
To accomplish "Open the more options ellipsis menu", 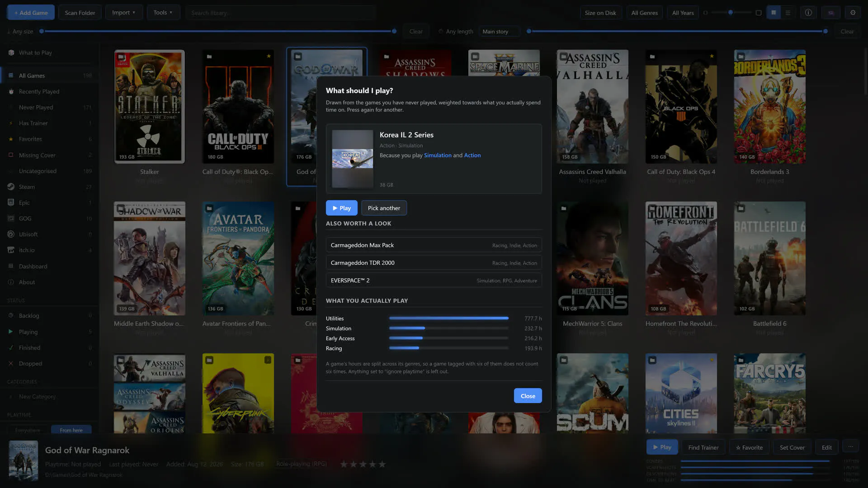I will point(850,447).
